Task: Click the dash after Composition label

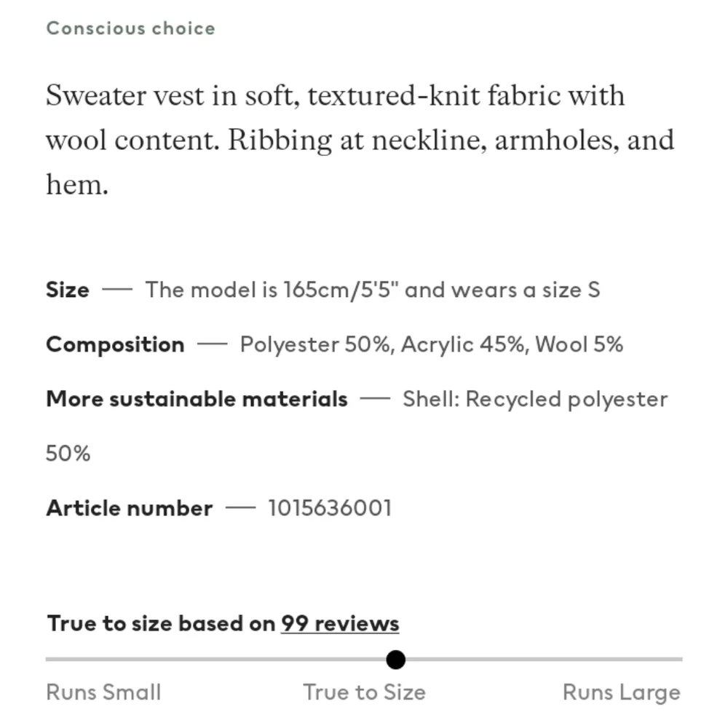Action: (212, 344)
